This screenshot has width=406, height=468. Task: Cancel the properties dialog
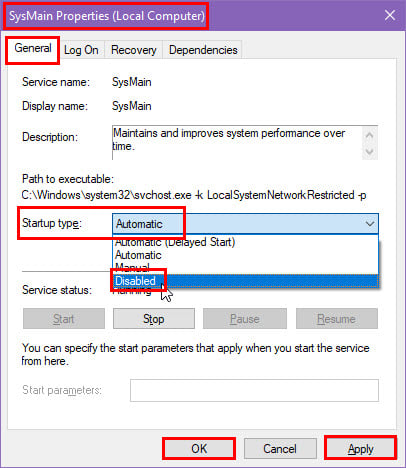coord(280,449)
